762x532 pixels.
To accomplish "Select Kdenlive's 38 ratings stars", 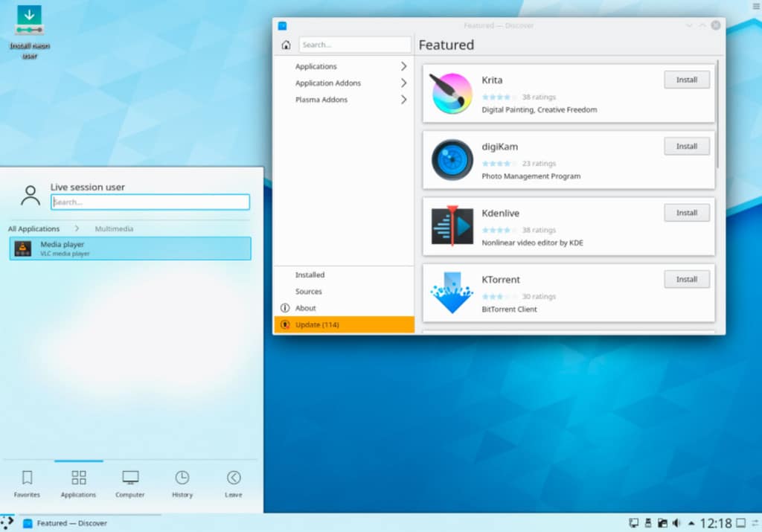I will [x=499, y=230].
